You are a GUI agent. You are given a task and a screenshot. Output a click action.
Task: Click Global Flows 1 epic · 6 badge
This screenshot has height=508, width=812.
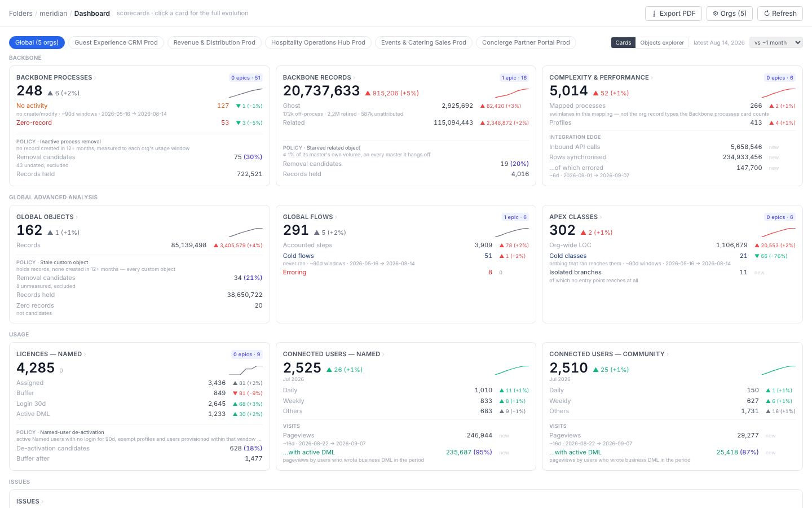pyautogui.click(x=515, y=217)
